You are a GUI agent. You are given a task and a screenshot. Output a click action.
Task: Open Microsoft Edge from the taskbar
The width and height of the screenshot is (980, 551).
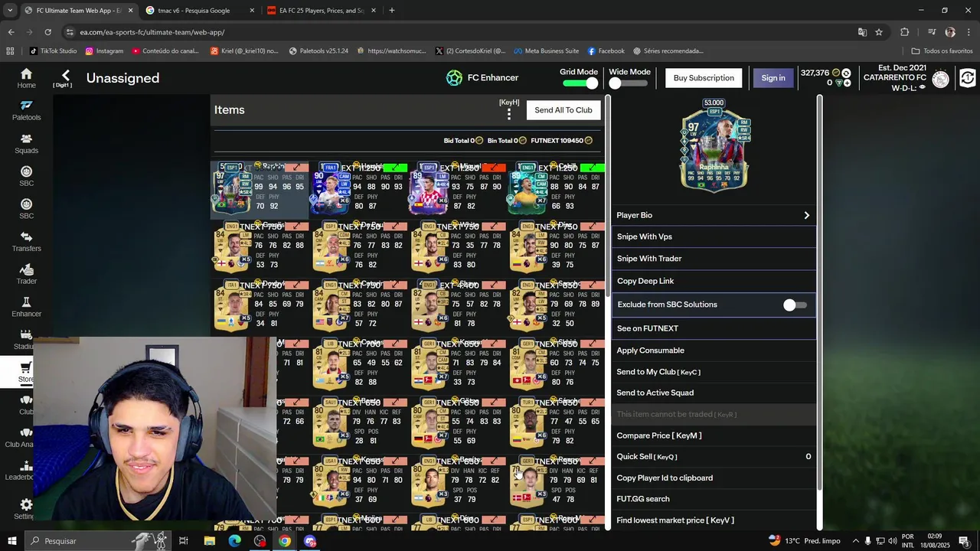click(x=234, y=541)
